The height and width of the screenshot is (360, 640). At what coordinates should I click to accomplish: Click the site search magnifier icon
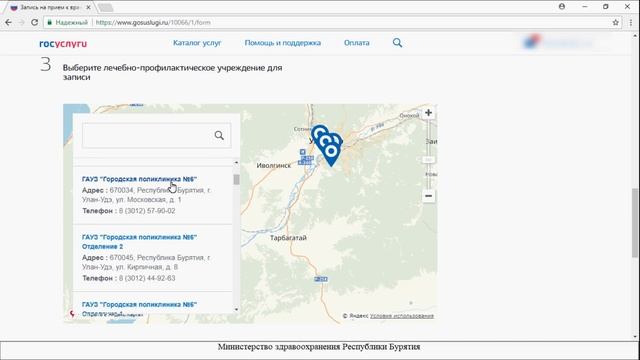pos(397,43)
